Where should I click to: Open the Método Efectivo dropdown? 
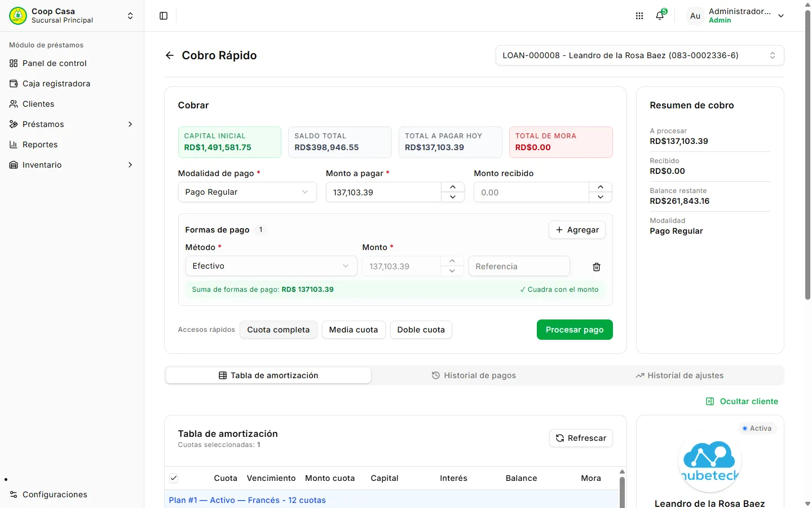click(x=271, y=266)
